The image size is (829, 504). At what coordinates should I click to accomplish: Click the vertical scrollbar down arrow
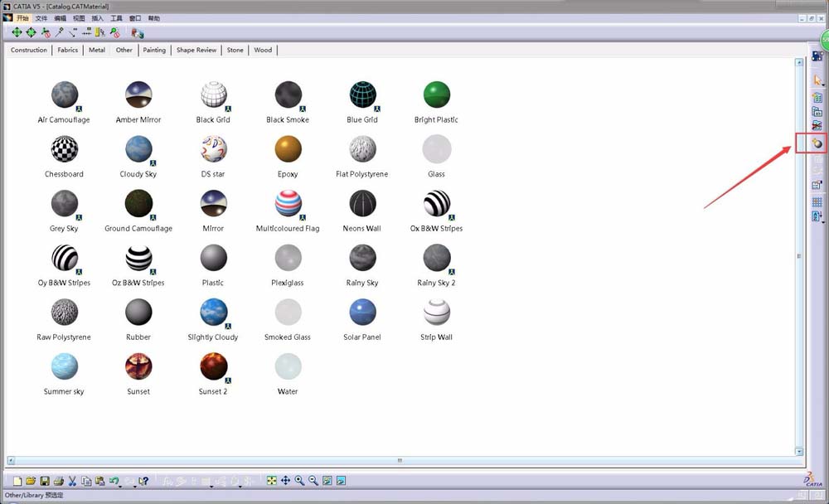coord(799,452)
